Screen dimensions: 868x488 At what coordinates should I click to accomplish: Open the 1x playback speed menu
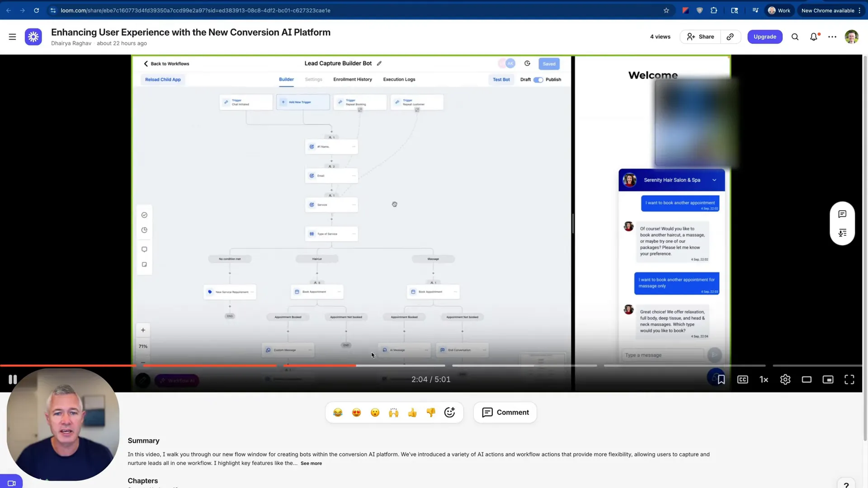(x=764, y=380)
